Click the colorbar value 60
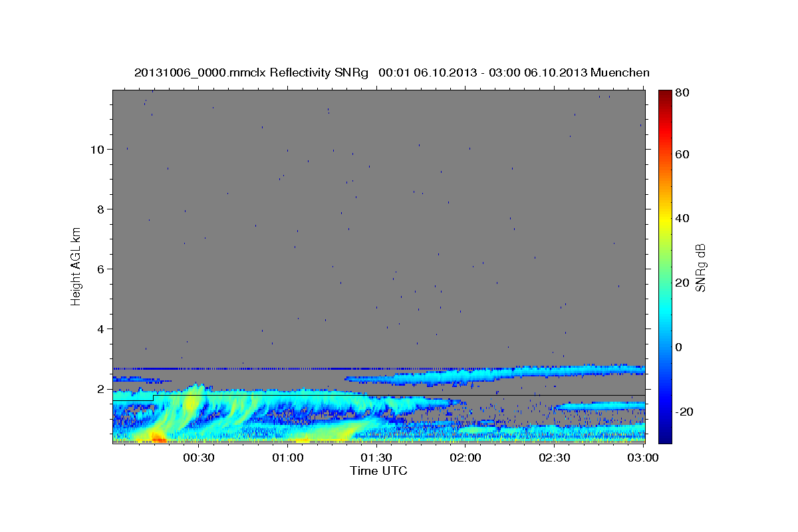 (683, 154)
